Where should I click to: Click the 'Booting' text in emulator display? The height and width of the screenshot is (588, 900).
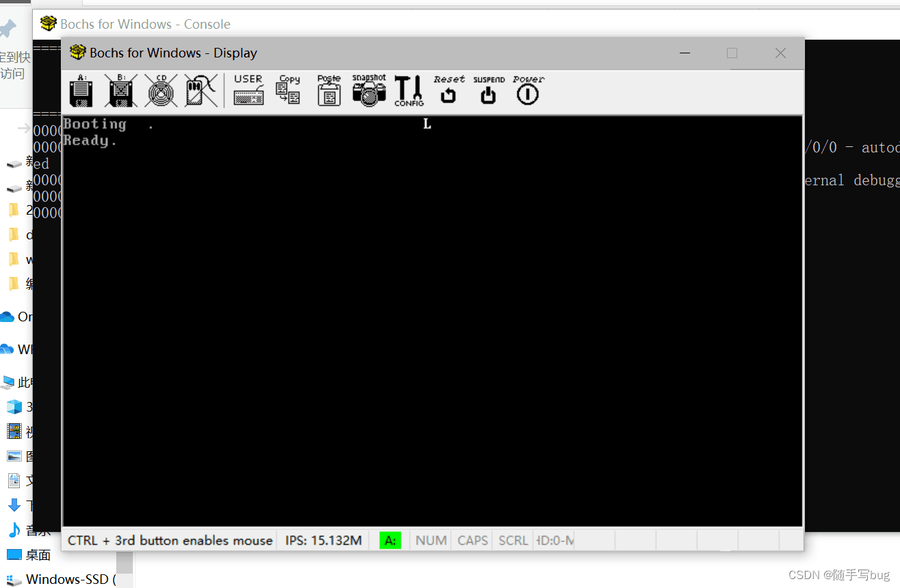pos(95,124)
